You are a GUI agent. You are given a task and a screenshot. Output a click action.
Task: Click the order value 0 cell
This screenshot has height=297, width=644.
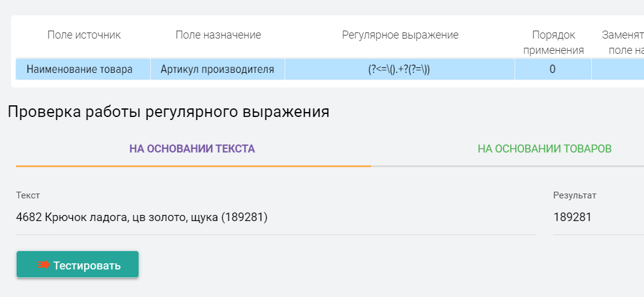tap(552, 69)
